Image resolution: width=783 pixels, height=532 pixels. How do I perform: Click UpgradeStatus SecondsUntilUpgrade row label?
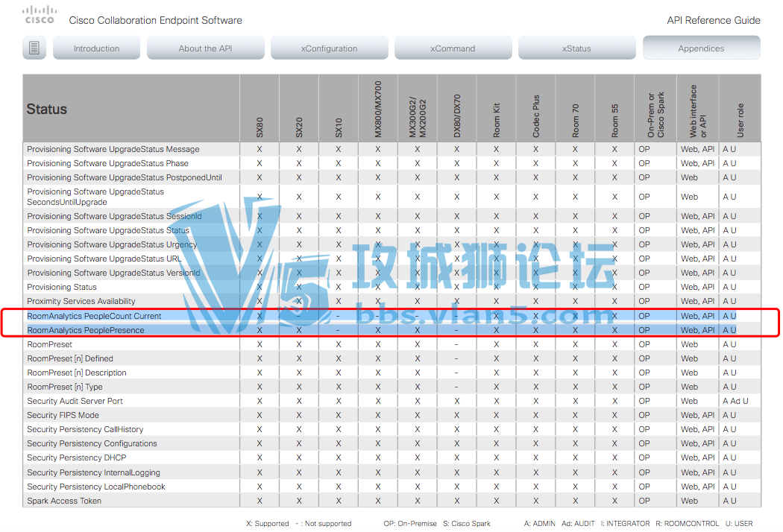(95, 197)
